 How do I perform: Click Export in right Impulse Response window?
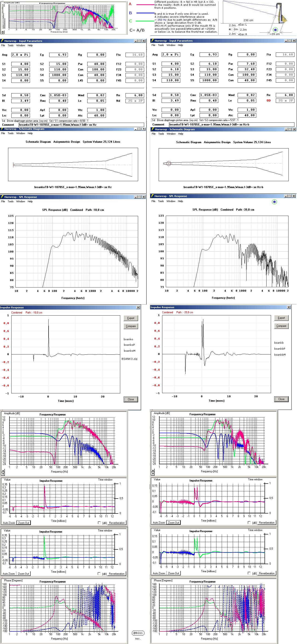(281, 318)
